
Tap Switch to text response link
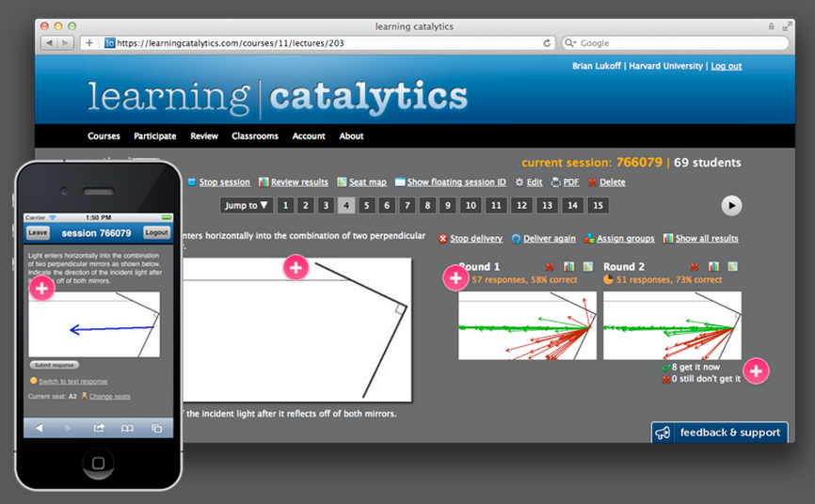(x=73, y=382)
